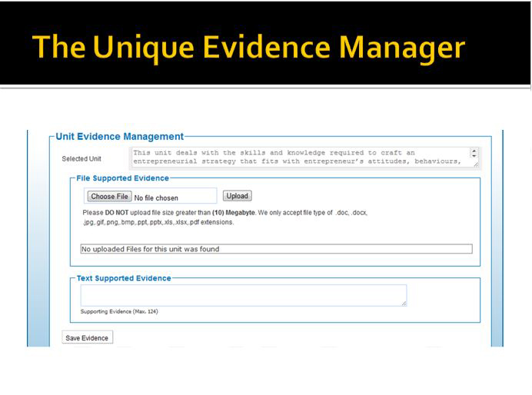The image size is (532, 395).
Task: Click the Upload button
Action: click(237, 196)
